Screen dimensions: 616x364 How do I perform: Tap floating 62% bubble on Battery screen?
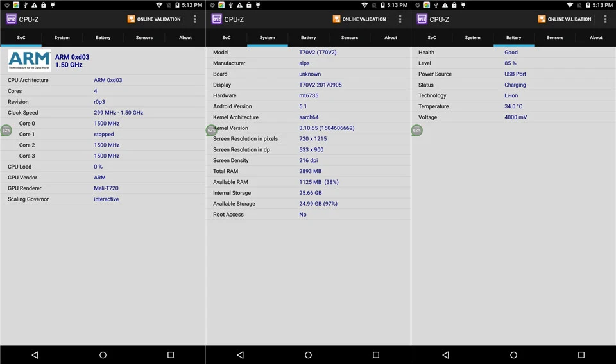point(417,130)
